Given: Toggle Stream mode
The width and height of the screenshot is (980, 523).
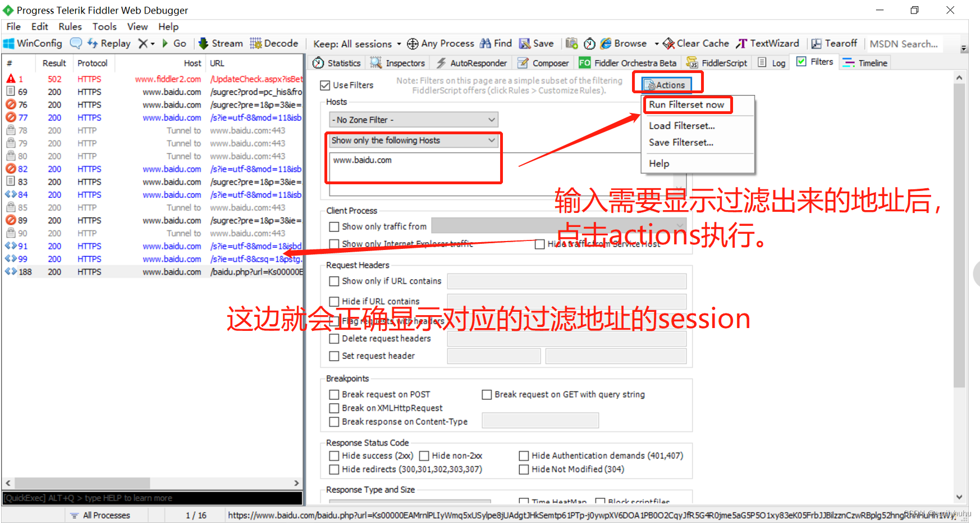Looking at the screenshot, I should (x=221, y=43).
